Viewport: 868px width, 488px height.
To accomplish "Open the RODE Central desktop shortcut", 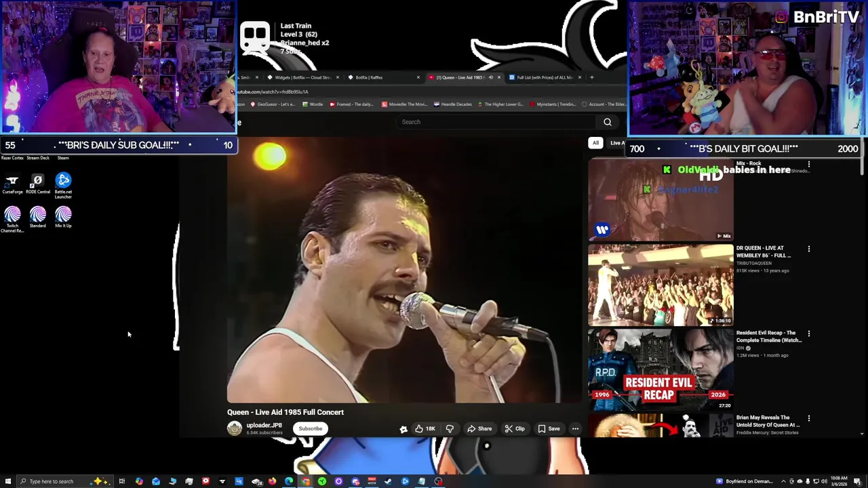I will [38, 184].
